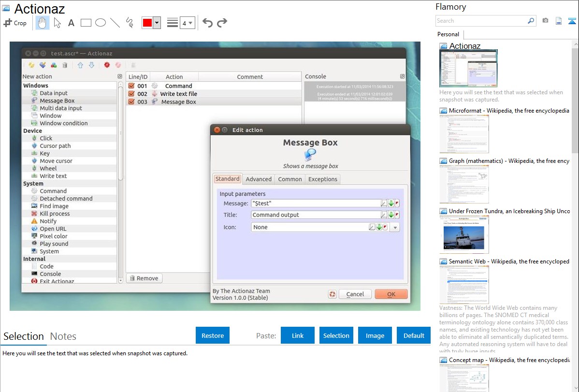Click the Image paste button
Image resolution: width=579 pixels, height=392 pixels.
coord(375,335)
